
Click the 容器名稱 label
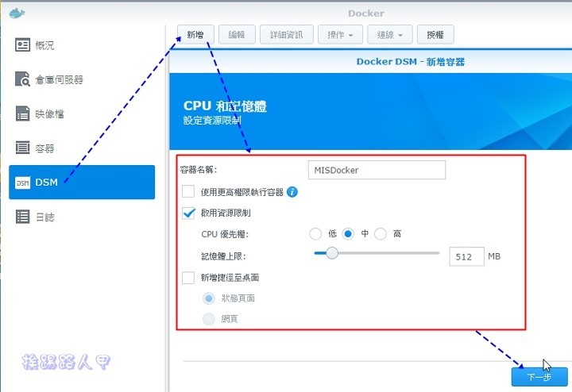click(x=199, y=170)
